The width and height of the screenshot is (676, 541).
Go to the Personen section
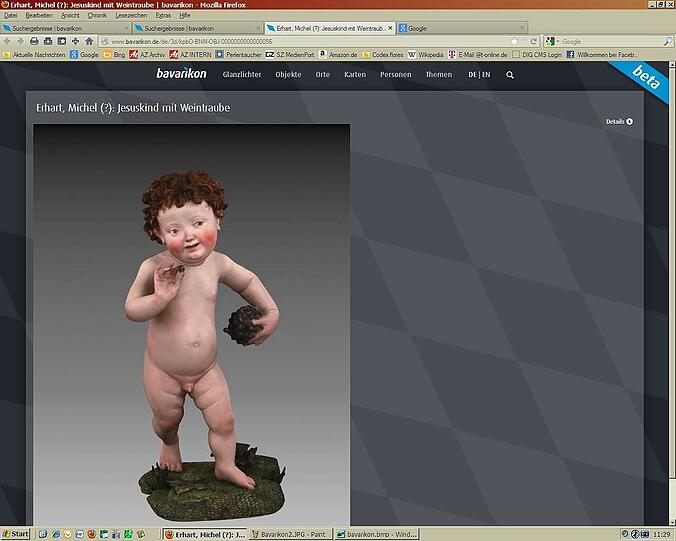[x=395, y=75]
